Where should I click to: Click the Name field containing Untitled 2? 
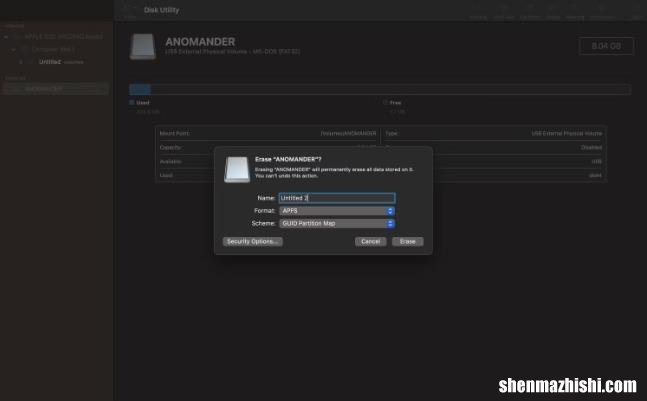coord(337,198)
